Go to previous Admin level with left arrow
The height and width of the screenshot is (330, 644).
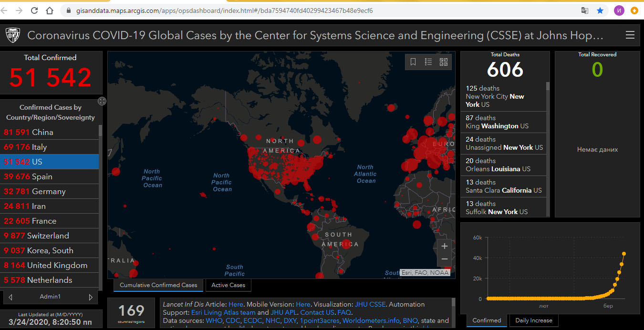(10, 297)
